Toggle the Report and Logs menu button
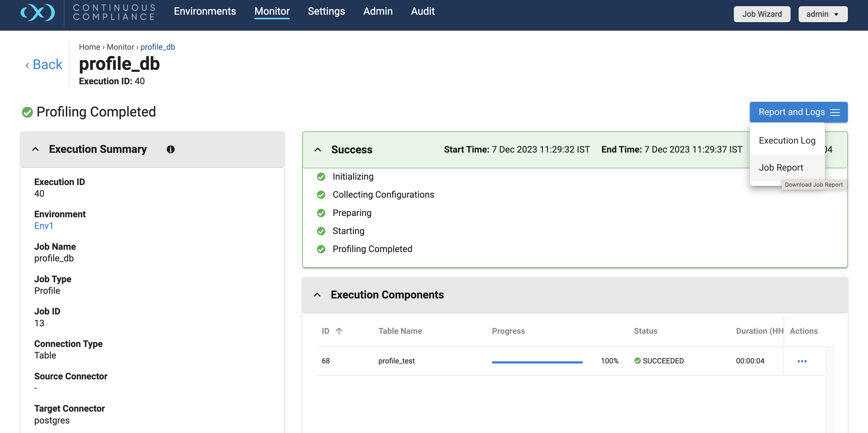This screenshot has width=868, height=433. click(798, 112)
